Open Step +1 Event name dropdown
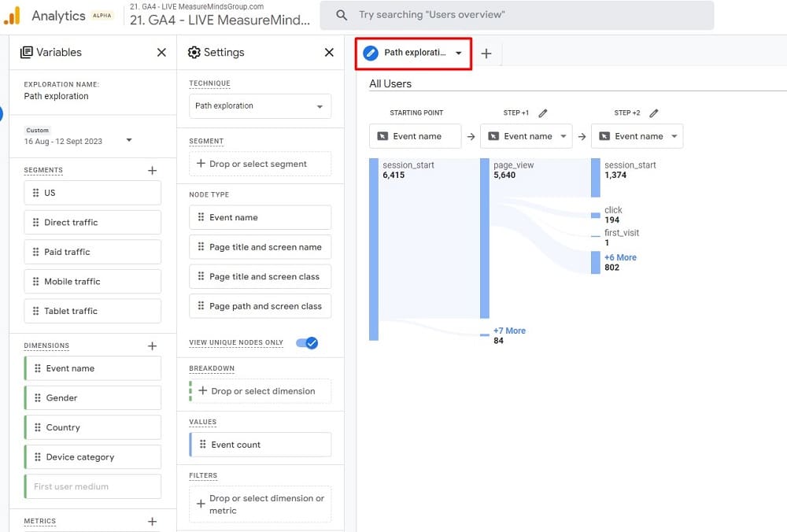Viewport: 787px width, 532px height. pos(526,136)
